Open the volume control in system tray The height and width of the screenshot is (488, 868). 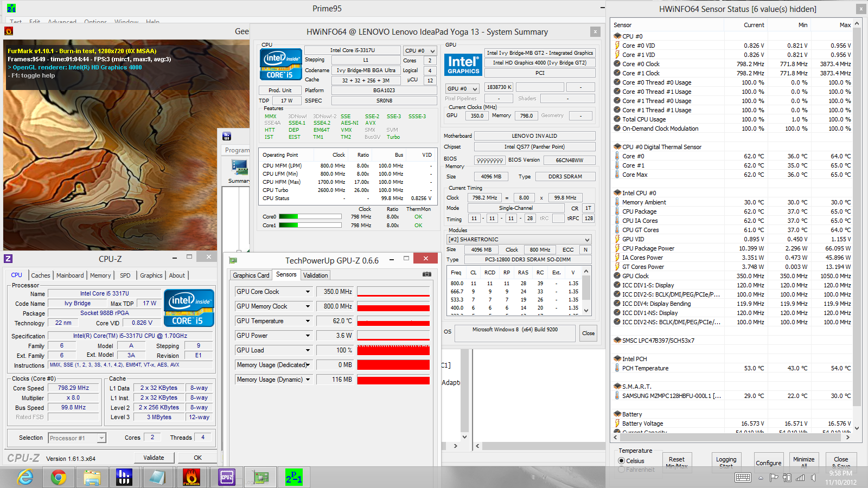813,478
